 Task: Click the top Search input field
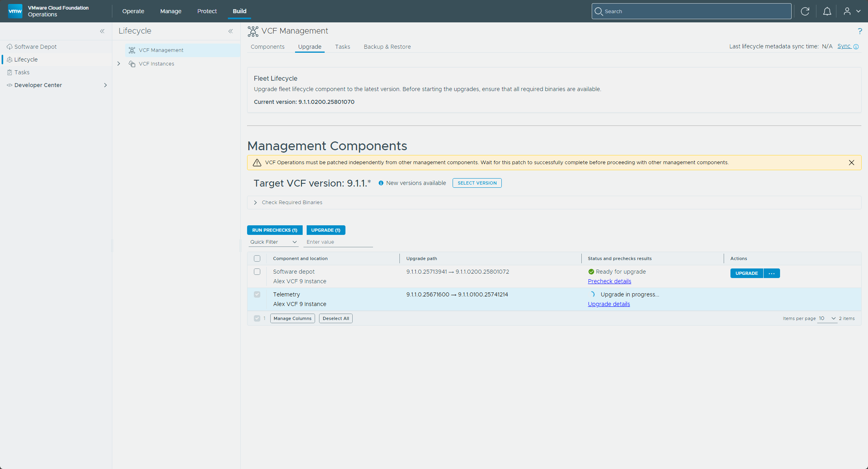[691, 11]
